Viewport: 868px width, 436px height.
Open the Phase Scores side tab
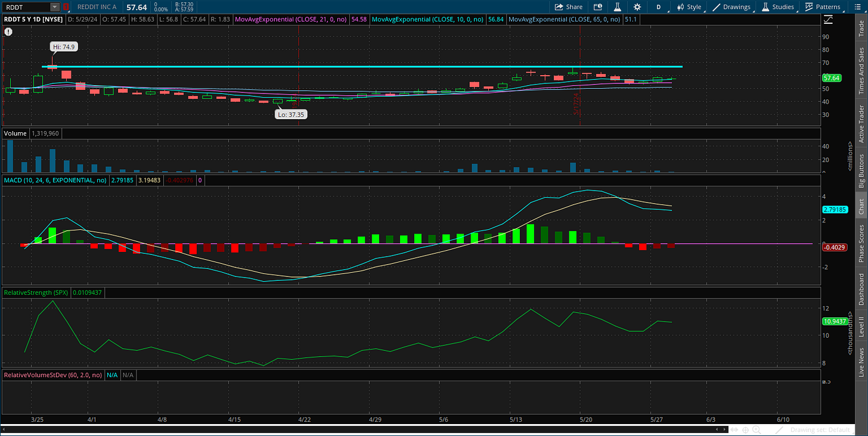[861, 243]
